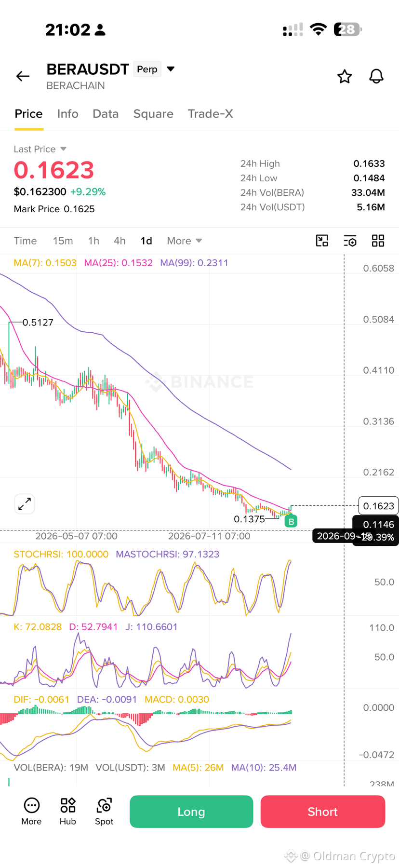Tap the volume MA(5): 26M label
This screenshot has height=868, width=399.
(198, 767)
